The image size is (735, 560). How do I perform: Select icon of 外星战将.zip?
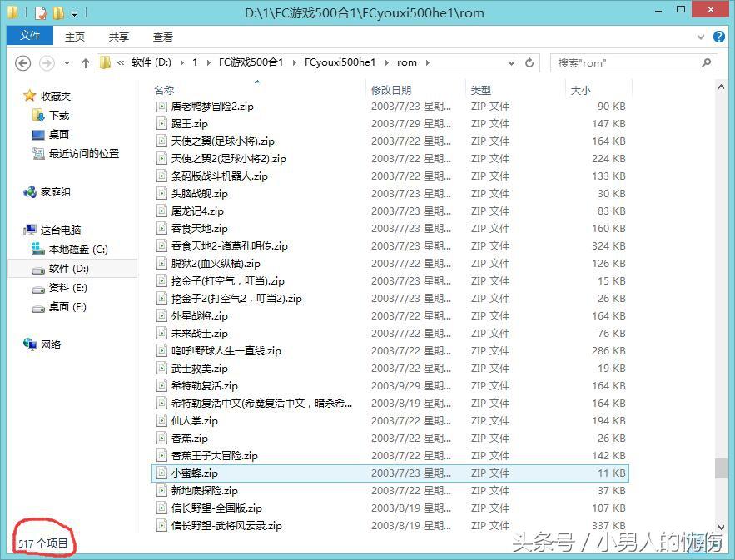pos(161,316)
